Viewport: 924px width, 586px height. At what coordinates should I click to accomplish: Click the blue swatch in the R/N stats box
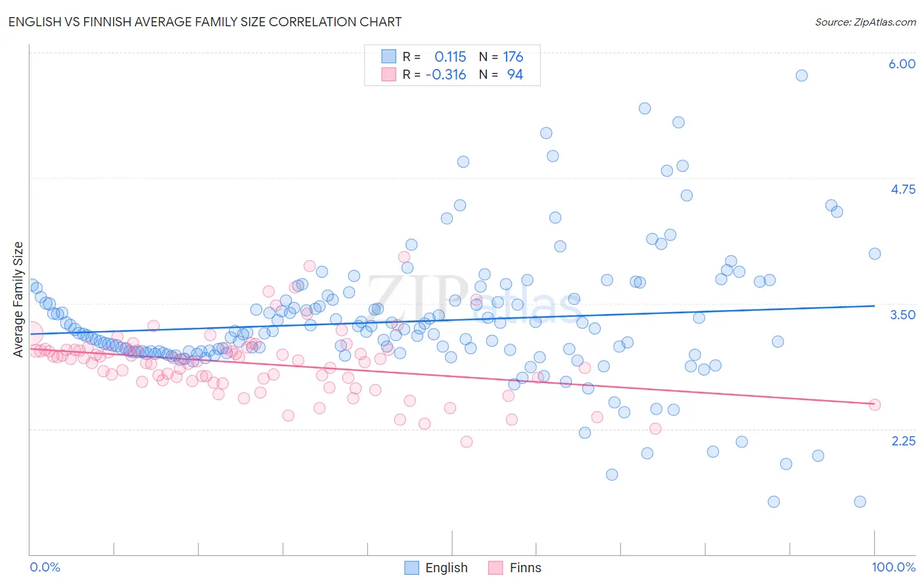[x=389, y=56]
